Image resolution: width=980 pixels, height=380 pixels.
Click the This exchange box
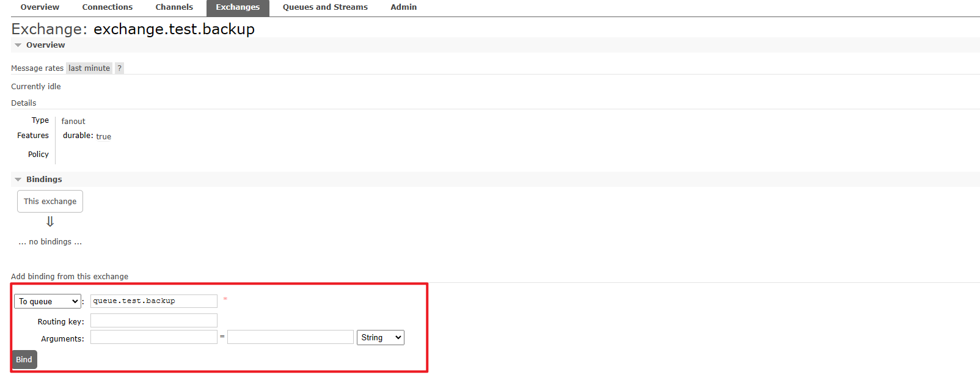50,202
